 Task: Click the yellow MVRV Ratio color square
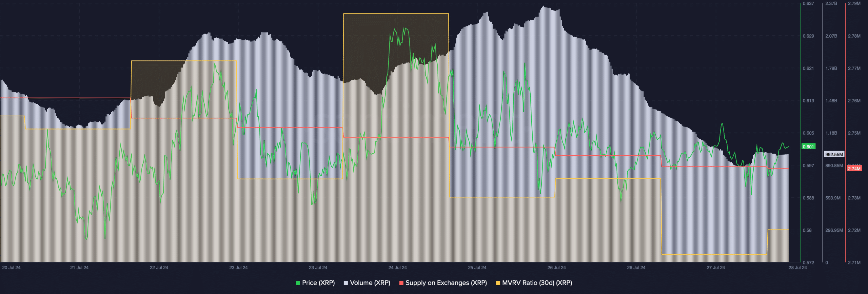498,283
